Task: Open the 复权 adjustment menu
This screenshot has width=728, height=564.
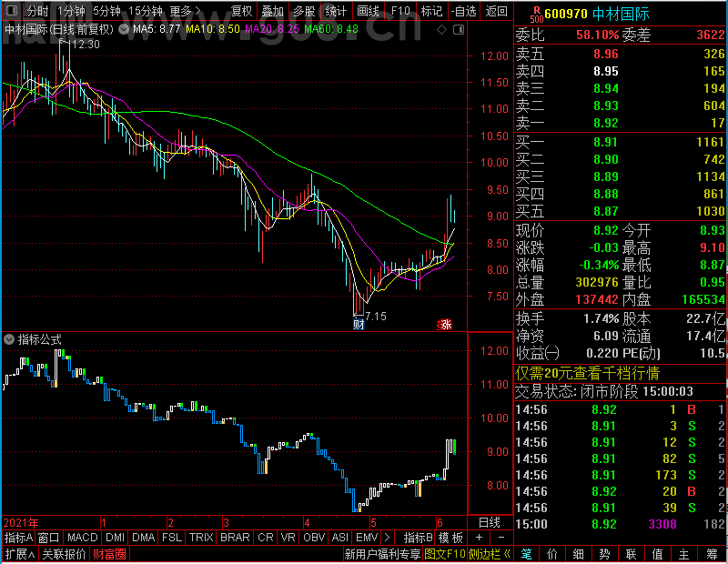Action: (241, 11)
